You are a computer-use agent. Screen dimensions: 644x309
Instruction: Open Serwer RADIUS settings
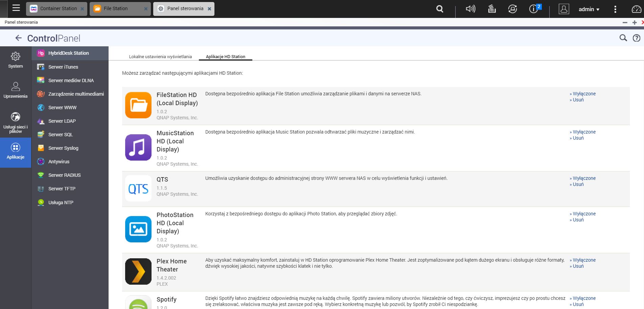70,175
